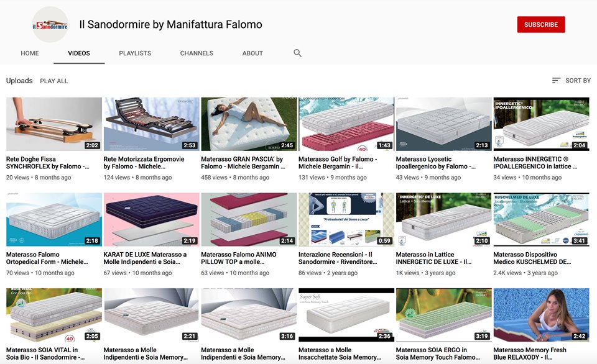Screen dimensions: 597x364
Task: Click title Rete Motorizzata Ergomovie by Falomo
Action: point(144,163)
